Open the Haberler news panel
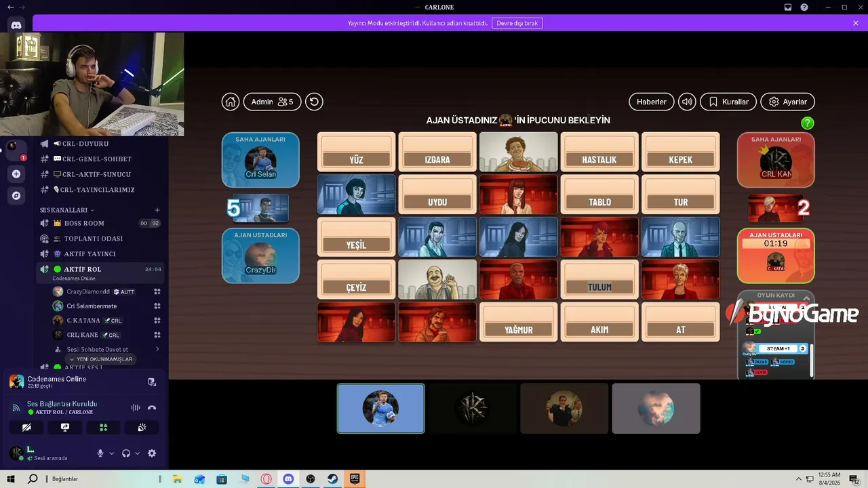868x488 pixels. (652, 102)
